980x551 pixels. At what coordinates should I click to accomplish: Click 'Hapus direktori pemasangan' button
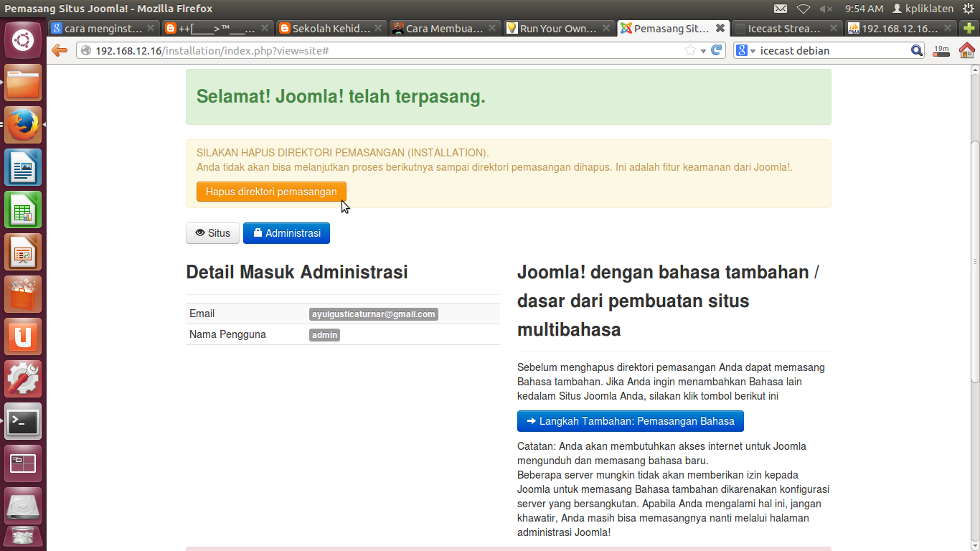(x=271, y=192)
